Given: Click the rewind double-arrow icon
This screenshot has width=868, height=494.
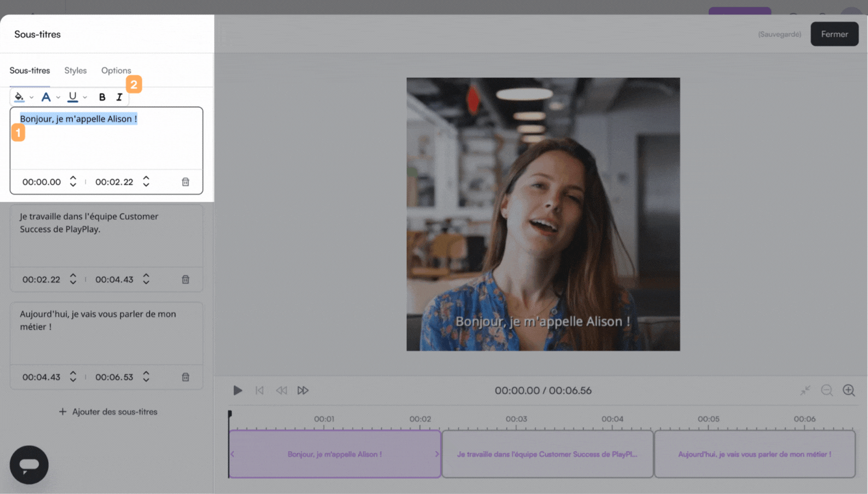Looking at the screenshot, I should click(281, 390).
